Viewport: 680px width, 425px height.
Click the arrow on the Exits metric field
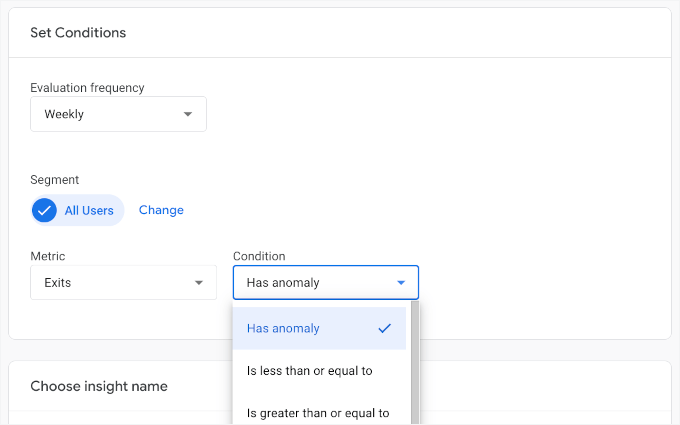198,283
